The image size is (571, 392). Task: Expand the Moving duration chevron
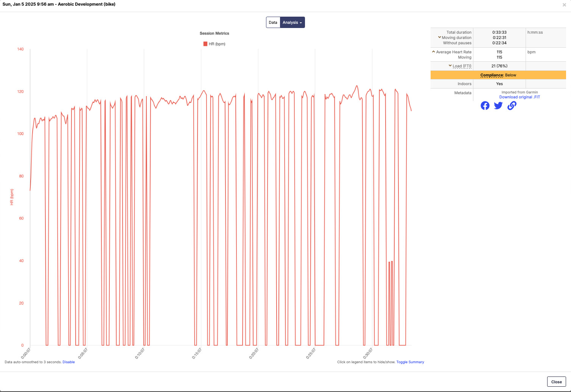439,37
